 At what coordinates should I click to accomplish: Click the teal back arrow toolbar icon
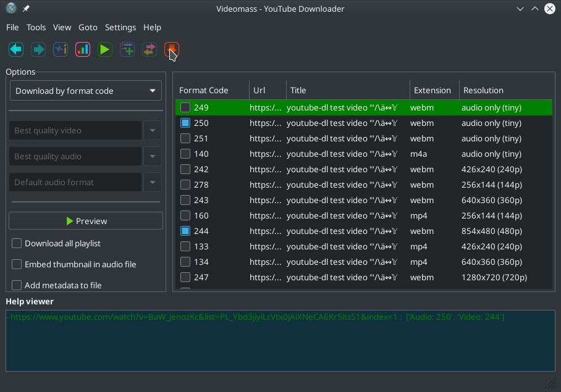coord(16,49)
